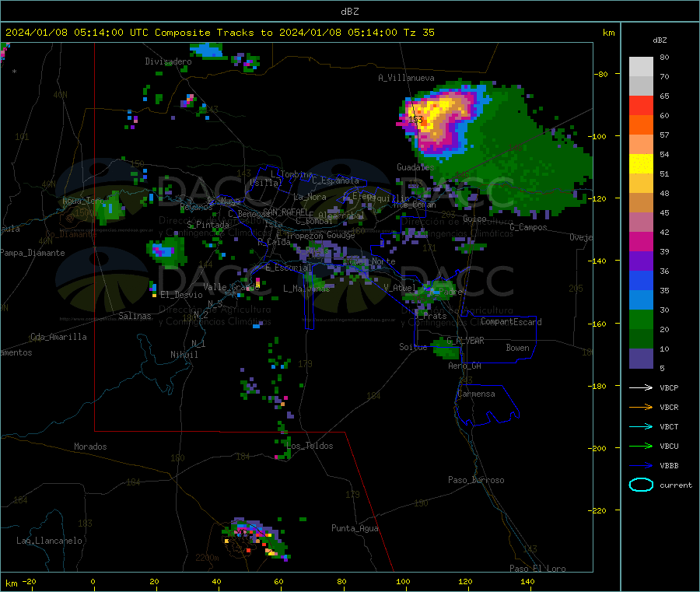
Task: Select the blue 35-36 dBZ legend swatch
Action: click(641, 280)
